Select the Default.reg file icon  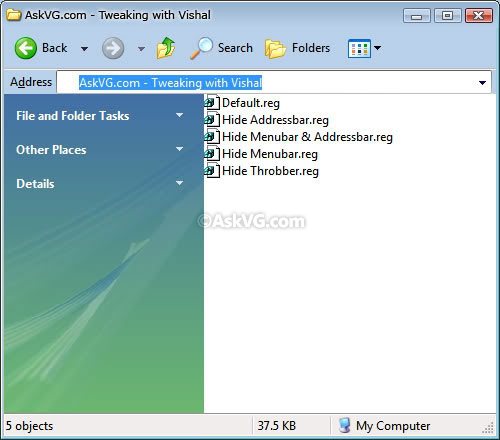pos(212,102)
